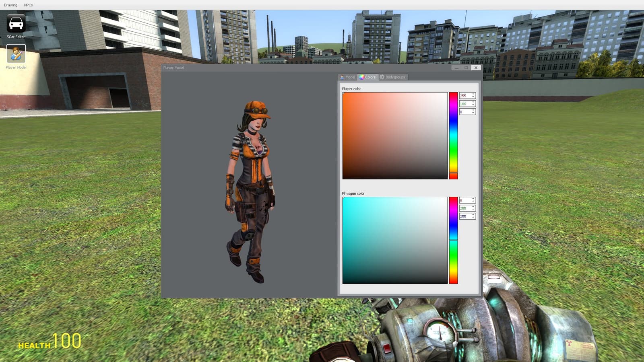Screen dimensions: 644x362
Task: Click the Physgun color green value field
Action: [x=467, y=208]
